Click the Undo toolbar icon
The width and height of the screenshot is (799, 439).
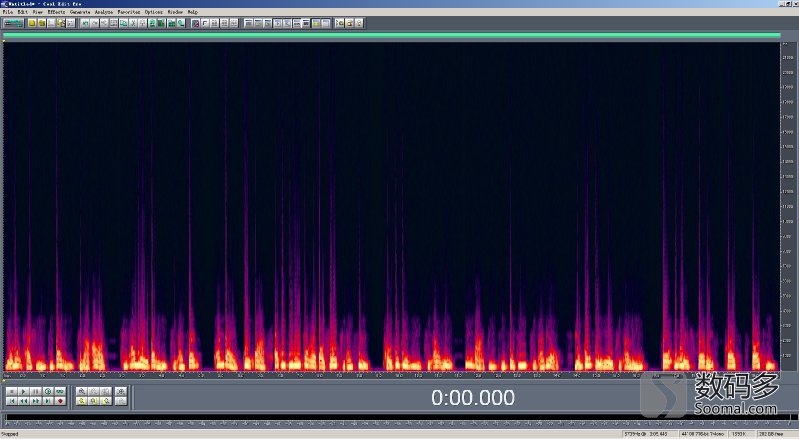[85, 23]
